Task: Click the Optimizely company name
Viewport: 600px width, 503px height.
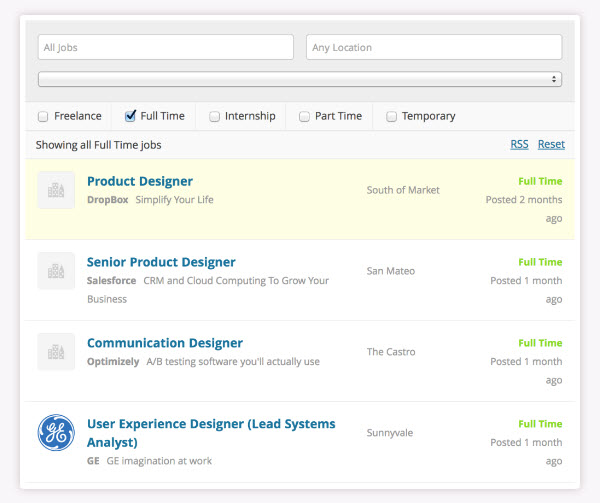Action: (113, 362)
